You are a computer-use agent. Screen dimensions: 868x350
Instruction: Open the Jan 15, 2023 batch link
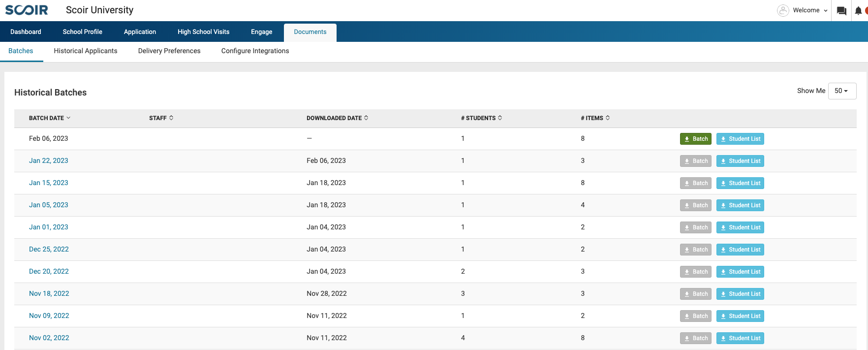49,183
